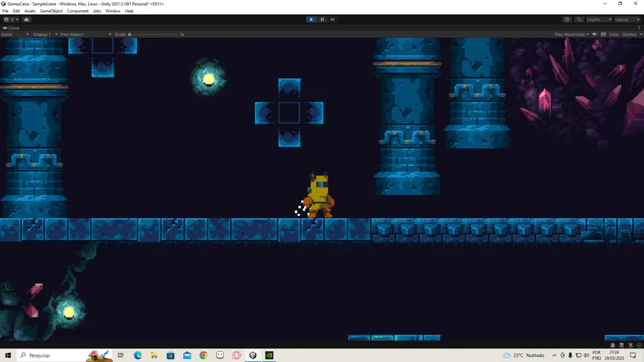Open the GameObject menu
644x362 pixels.
(52, 11)
